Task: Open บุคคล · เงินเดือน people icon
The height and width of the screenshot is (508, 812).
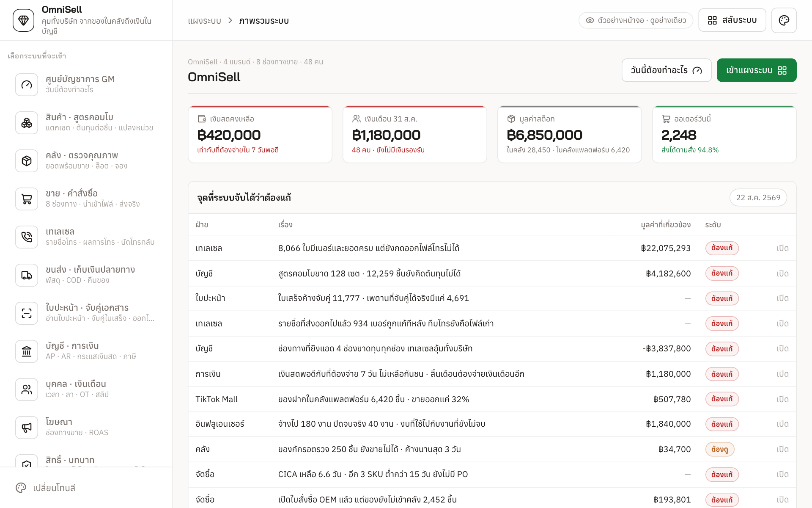Action: (x=27, y=389)
